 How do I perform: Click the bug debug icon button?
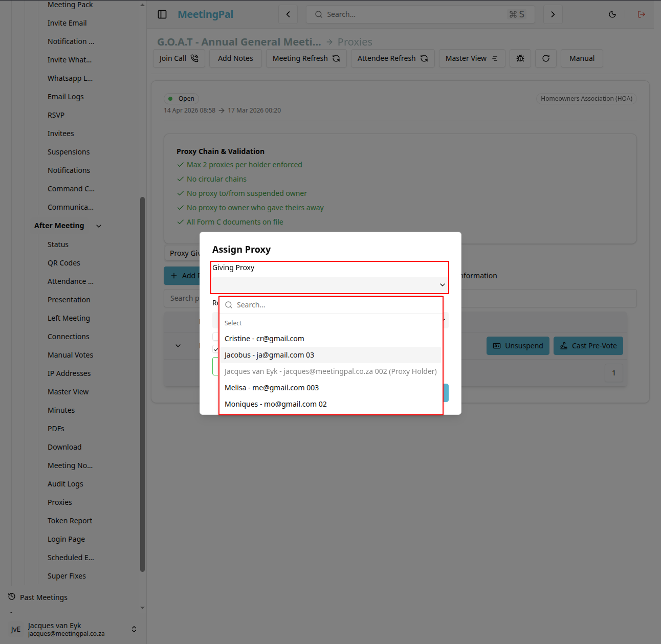coord(520,58)
